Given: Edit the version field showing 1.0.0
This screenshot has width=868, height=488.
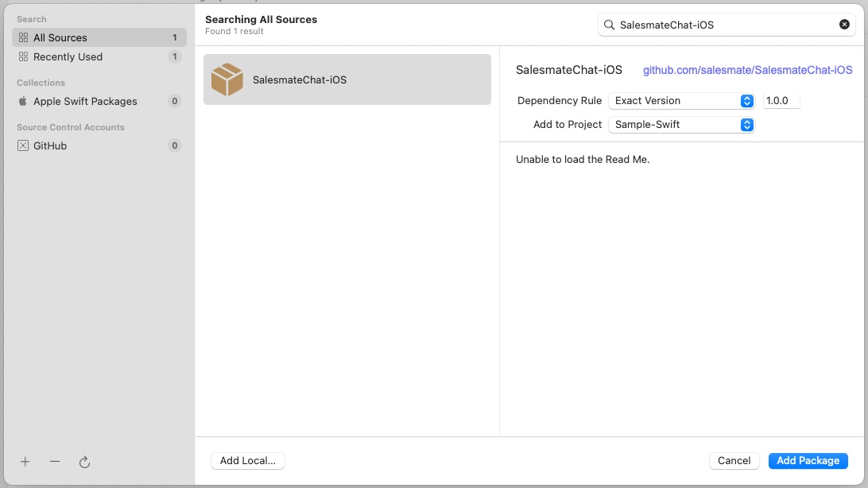Looking at the screenshot, I should coord(781,100).
